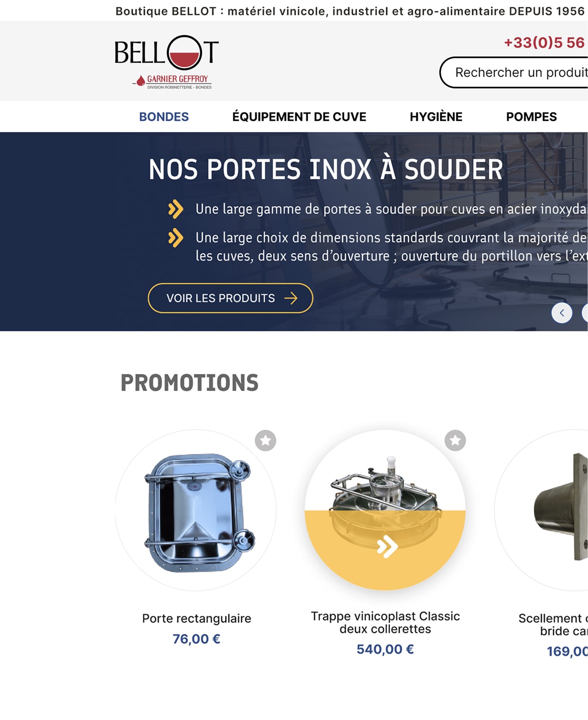Click the 540,00 € price
Image resolution: width=588 pixels, height=720 pixels.
point(385,649)
